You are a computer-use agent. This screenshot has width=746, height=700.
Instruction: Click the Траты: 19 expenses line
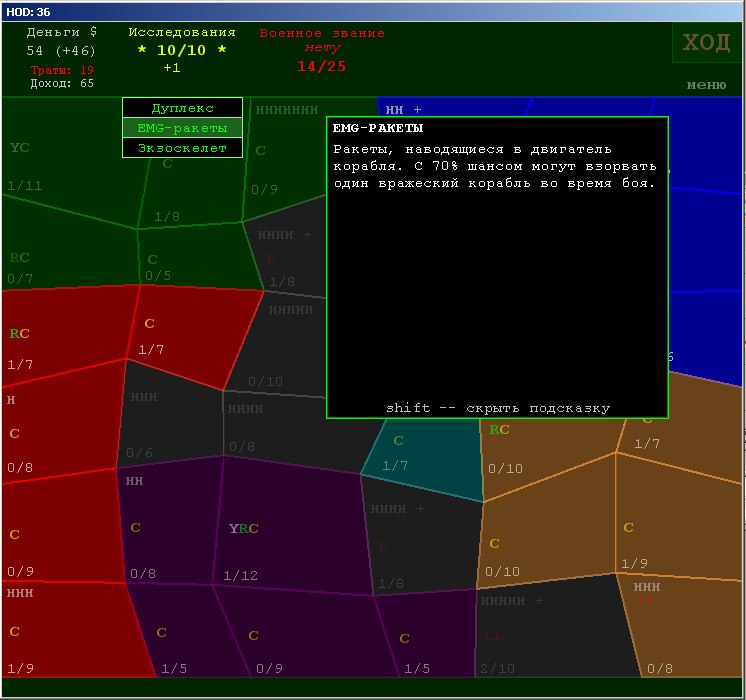[62, 70]
